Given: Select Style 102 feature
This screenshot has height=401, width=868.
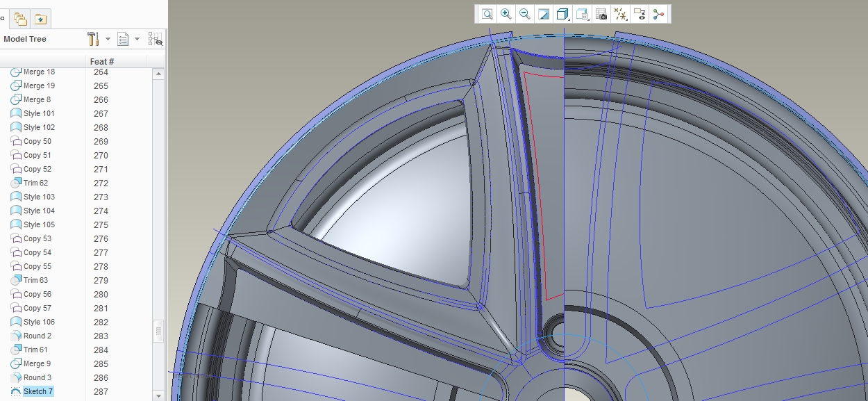Looking at the screenshot, I should pyautogui.click(x=39, y=127).
